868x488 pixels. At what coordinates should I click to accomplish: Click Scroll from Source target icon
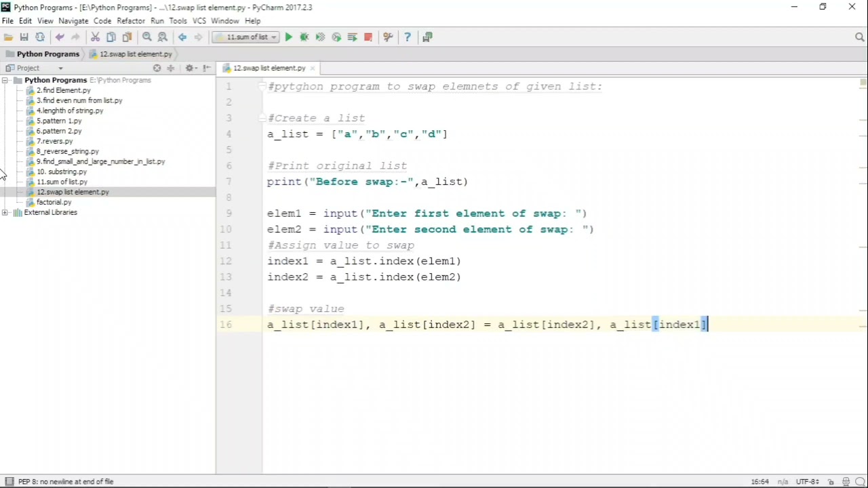coord(157,68)
